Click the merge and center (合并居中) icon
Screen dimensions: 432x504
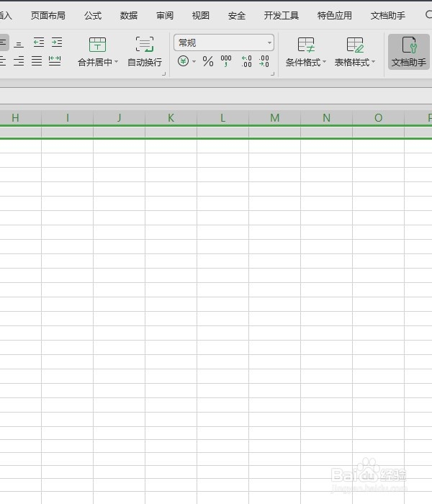pos(97,45)
